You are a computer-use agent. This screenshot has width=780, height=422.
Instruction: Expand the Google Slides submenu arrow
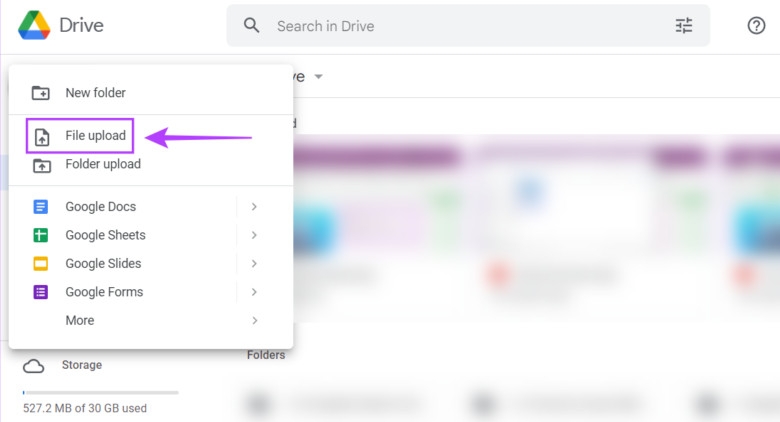coord(254,263)
